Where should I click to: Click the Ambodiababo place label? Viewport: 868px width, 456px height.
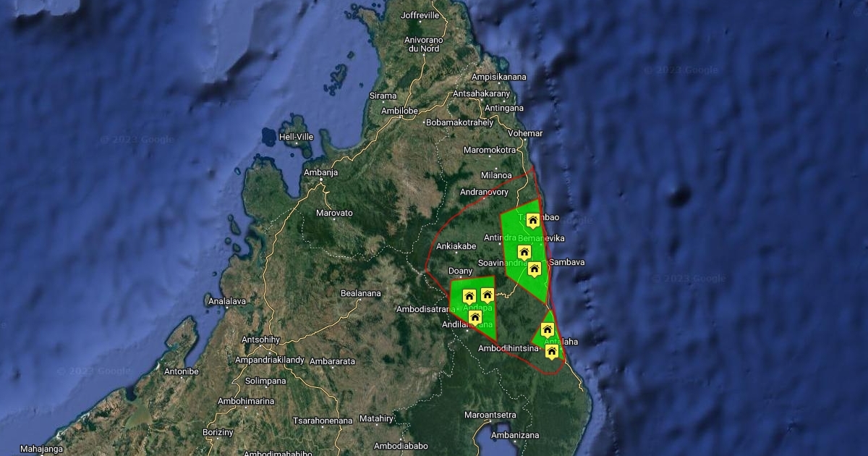pyautogui.click(x=401, y=446)
